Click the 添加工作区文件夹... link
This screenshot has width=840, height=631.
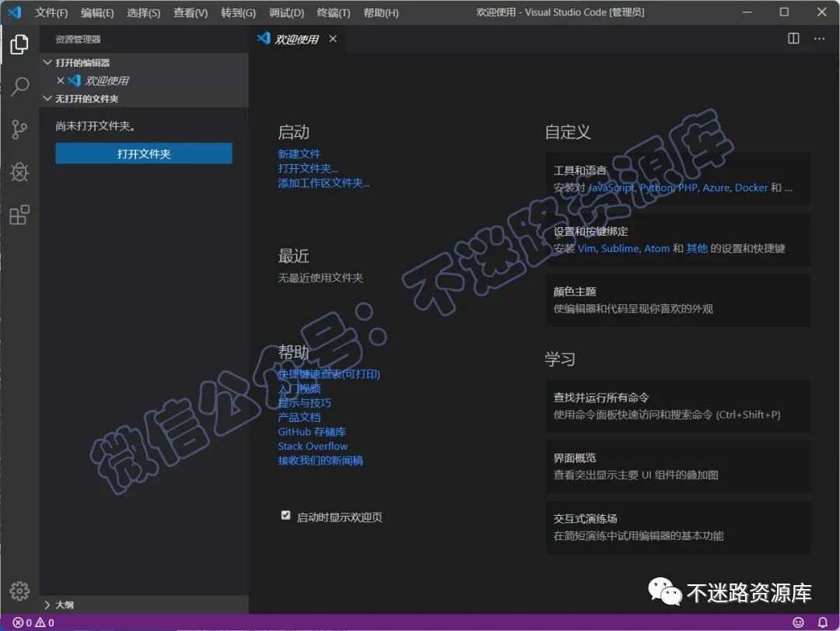(324, 183)
